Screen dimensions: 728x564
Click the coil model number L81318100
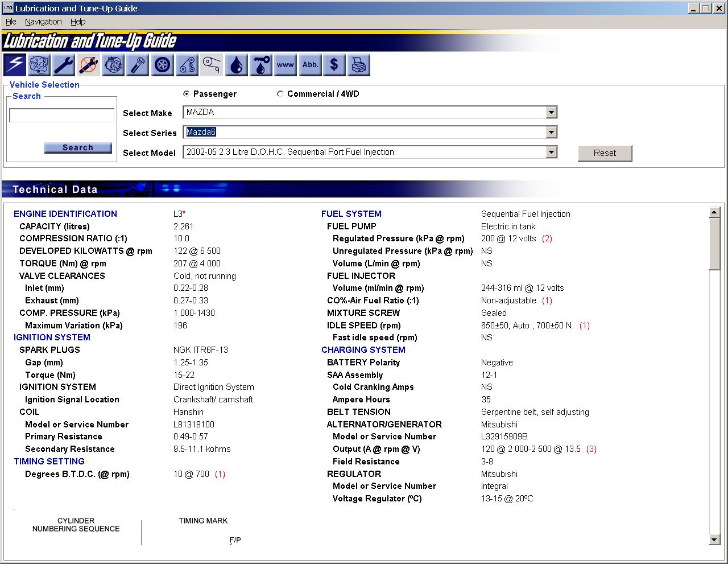pos(194,425)
